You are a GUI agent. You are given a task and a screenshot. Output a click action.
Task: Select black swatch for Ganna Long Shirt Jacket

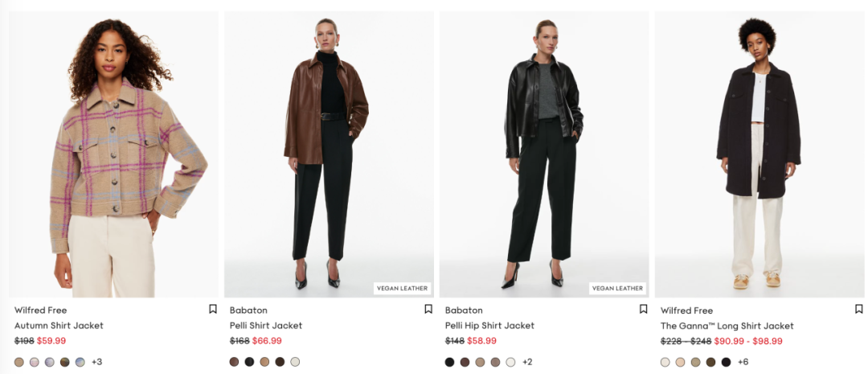pos(726,362)
